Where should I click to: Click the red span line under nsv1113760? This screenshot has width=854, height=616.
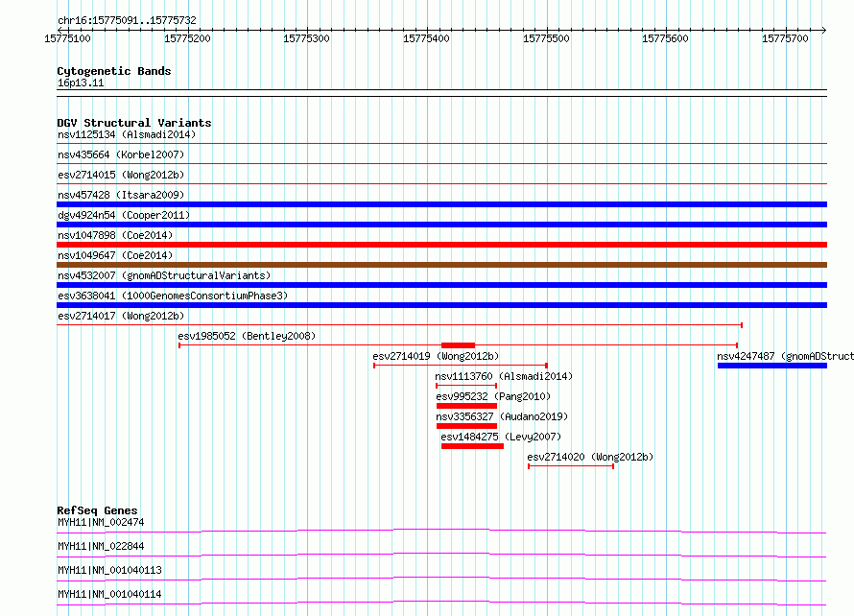pos(466,386)
